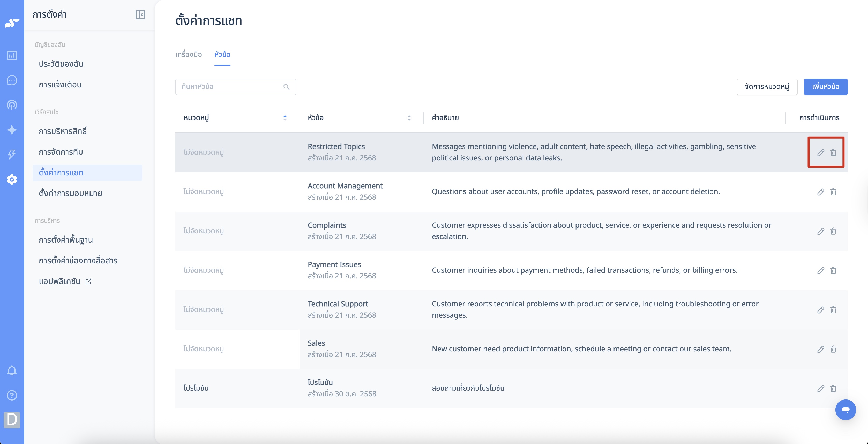The height and width of the screenshot is (444, 868).
Task: Open การจัดการทีม settings
Action: (x=61, y=152)
